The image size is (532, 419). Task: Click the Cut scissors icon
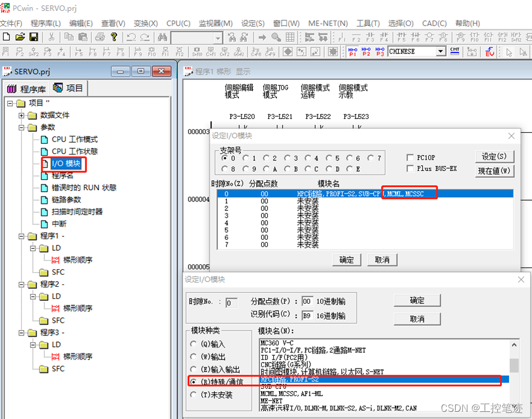point(52,37)
